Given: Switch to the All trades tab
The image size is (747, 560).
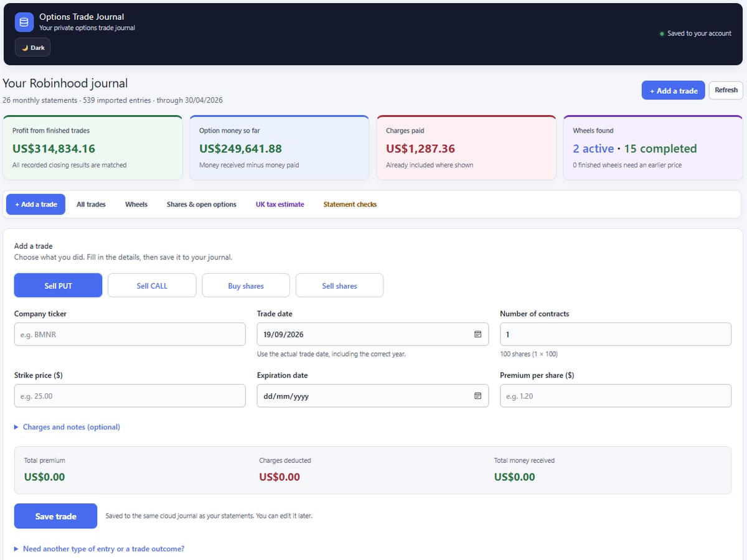Looking at the screenshot, I should (91, 204).
